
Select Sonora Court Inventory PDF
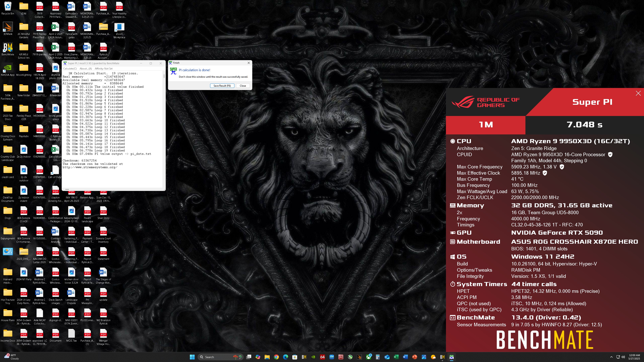tap(103, 235)
